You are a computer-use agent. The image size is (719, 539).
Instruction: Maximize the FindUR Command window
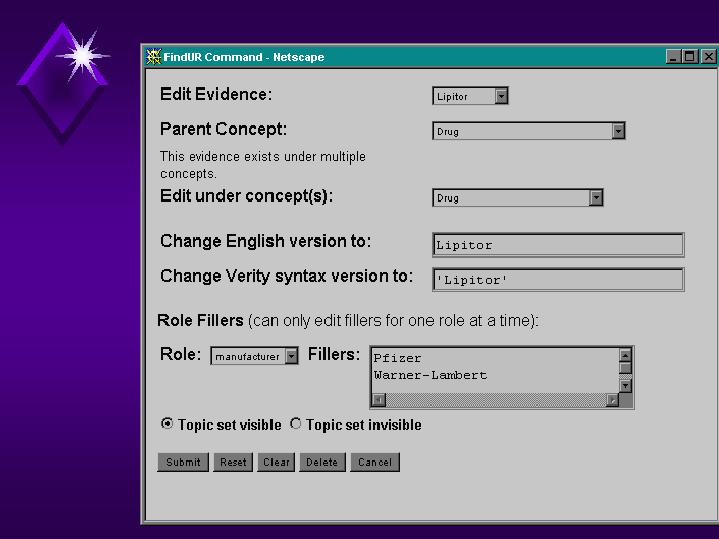689,56
